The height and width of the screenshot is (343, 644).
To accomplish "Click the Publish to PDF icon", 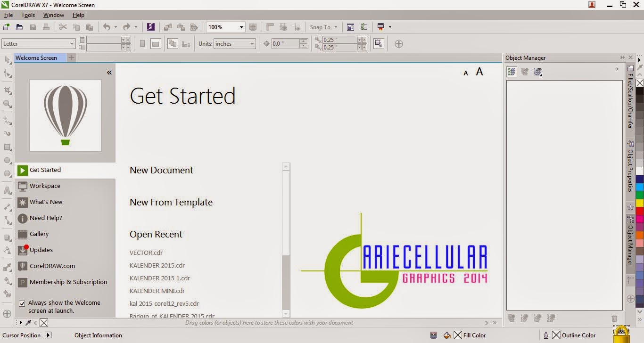I will (194, 27).
